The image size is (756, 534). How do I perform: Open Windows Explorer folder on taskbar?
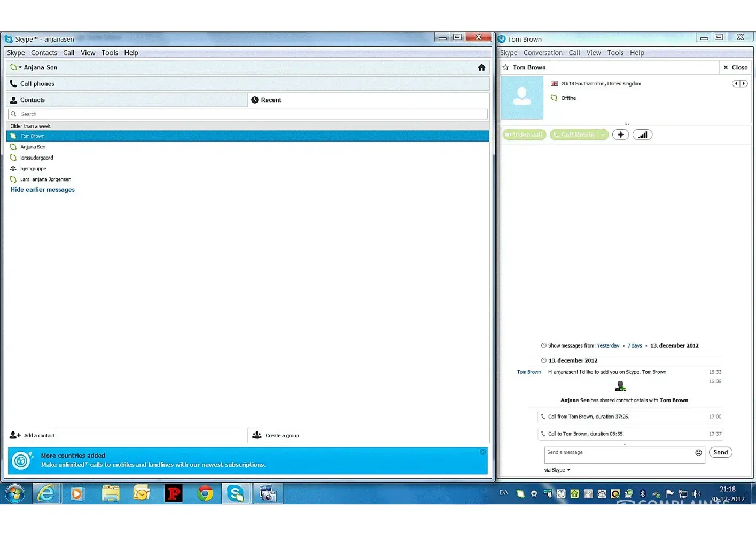pyautogui.click(x=111, y=494)
